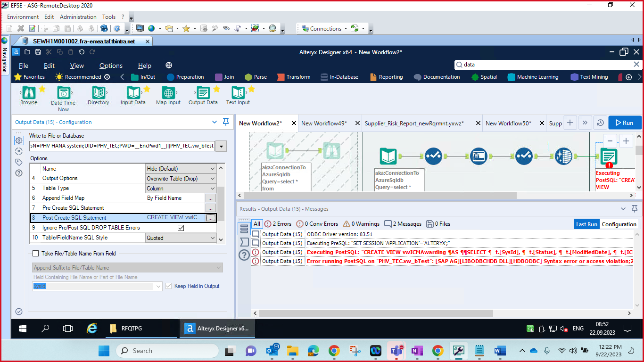This screenshot has height=362, width=644.
Task: Uncheck Keep Field in Output
Action: (168, 286)
